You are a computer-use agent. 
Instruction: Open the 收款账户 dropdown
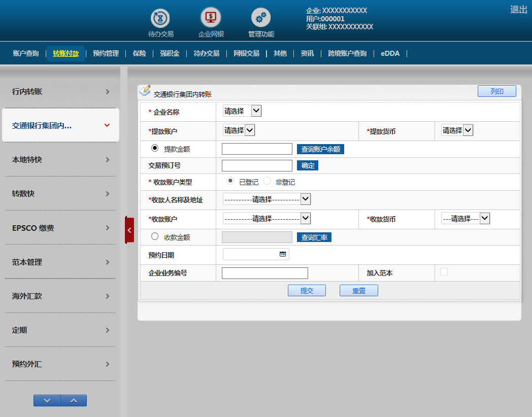(x=267, y=218)
